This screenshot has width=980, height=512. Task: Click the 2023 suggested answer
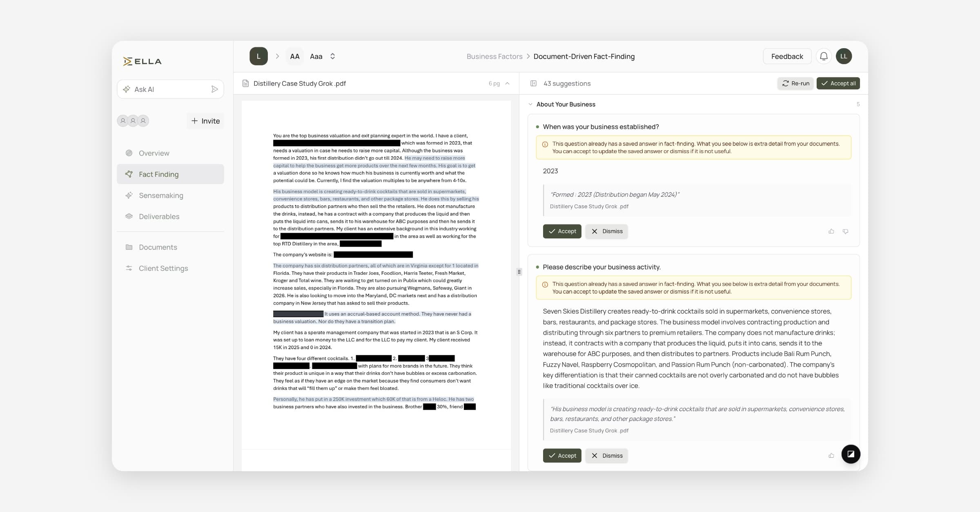tap(550, 171)
